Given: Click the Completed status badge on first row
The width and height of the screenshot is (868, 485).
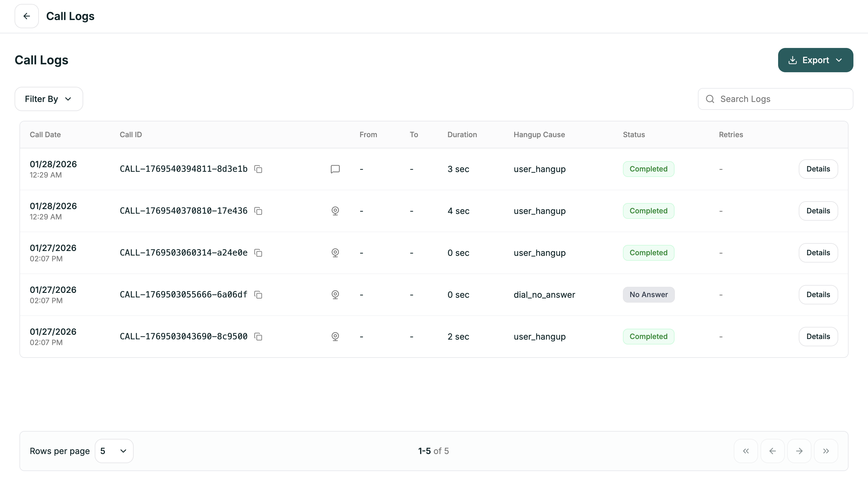Looking at the screenshot, I should tap(648, 169).
